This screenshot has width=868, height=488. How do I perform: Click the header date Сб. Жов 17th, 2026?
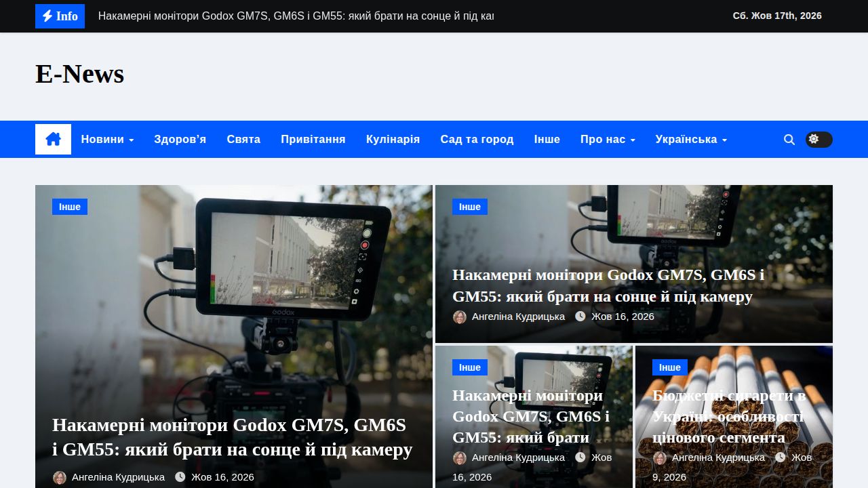coord(777,16)
